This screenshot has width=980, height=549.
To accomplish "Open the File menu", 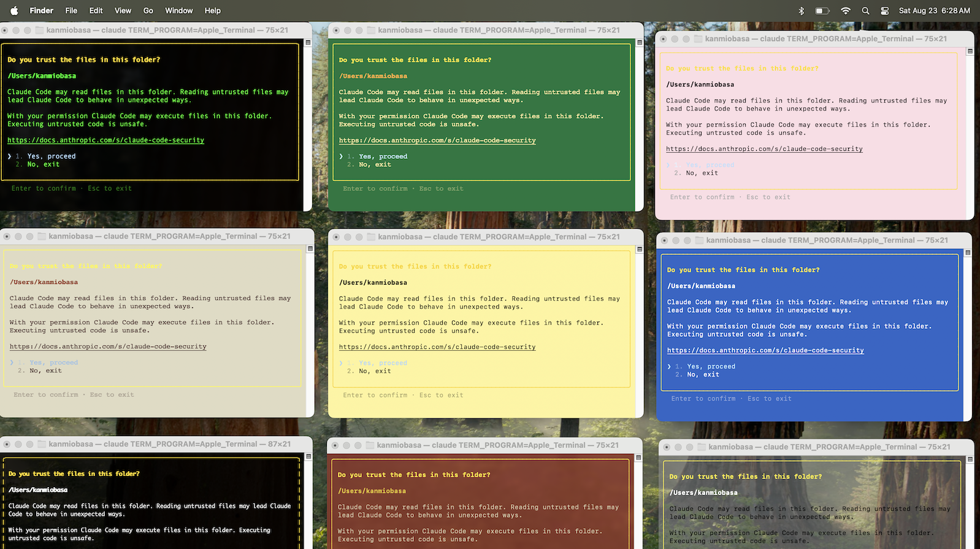I will coord(71,10).
